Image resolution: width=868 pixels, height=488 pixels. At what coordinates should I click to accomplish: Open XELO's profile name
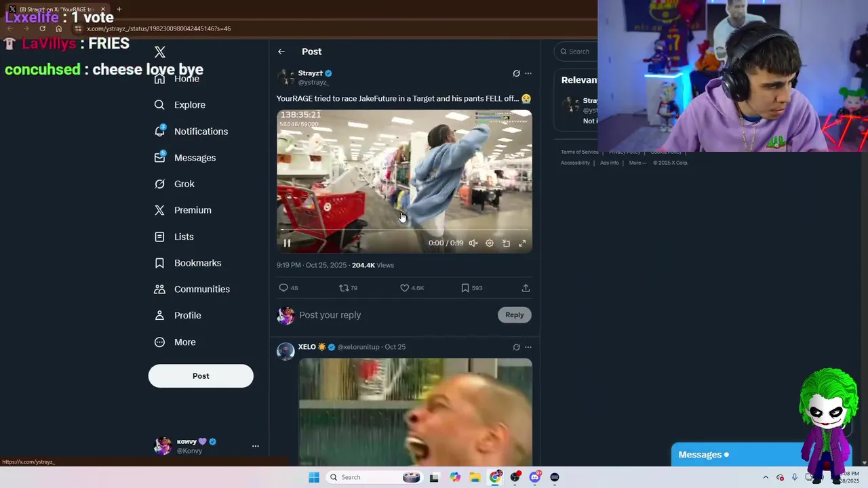tap(307, 347)
